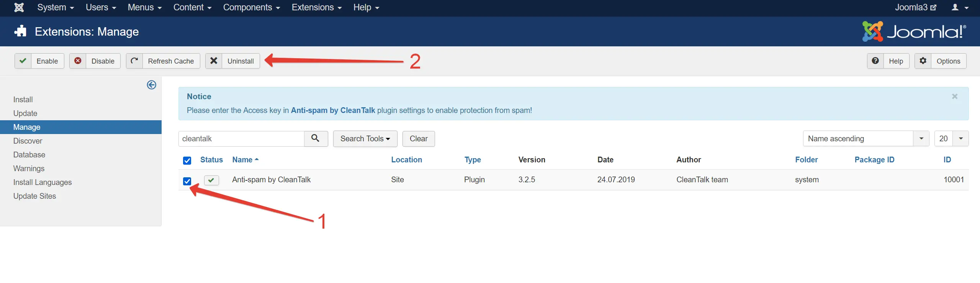Image resolution: width=980 pixels, height=283 pixels.
Task: Open the Extensions menu
Action: tap(317, 7)
